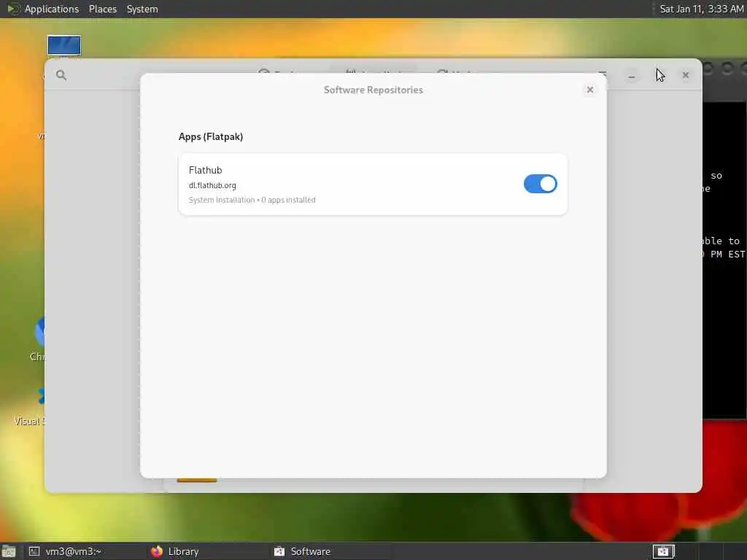Open the System menu

(x=142, y=9)
